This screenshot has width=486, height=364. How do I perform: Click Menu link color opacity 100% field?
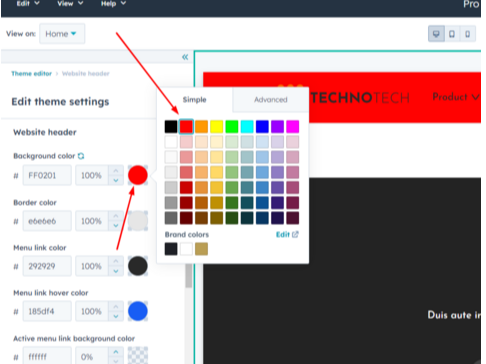point(92,266)
